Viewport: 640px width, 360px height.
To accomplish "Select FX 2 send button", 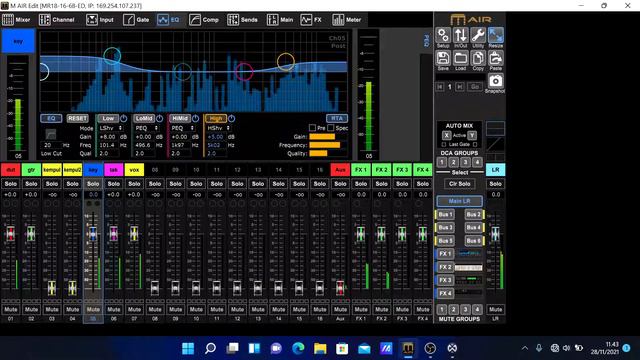I will [445, 267].
